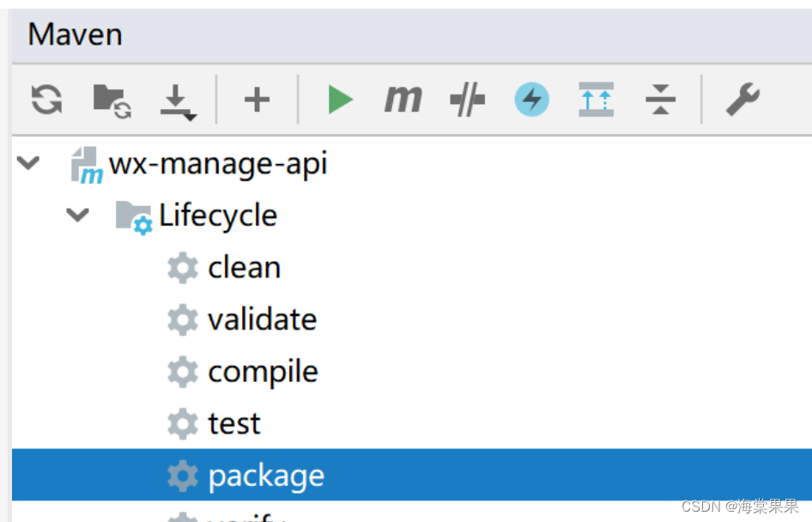This screenshot has width=812, height=522.
Task: Collapse the wx-manage-api project node
Action: point(28,163)
